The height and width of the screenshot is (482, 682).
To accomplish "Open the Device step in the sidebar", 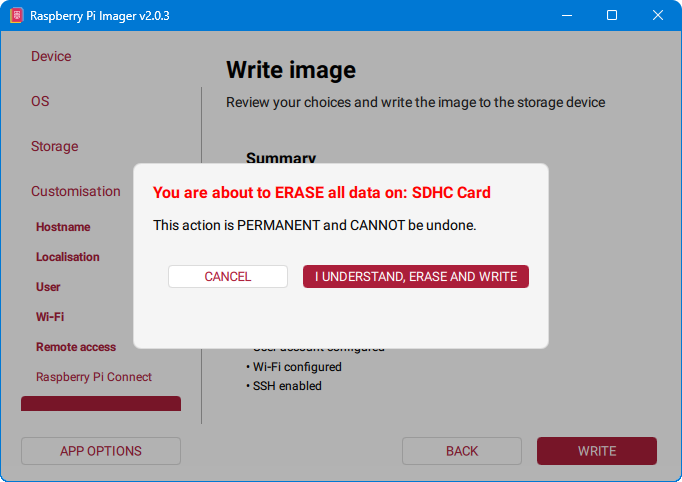I will [51, 57].
